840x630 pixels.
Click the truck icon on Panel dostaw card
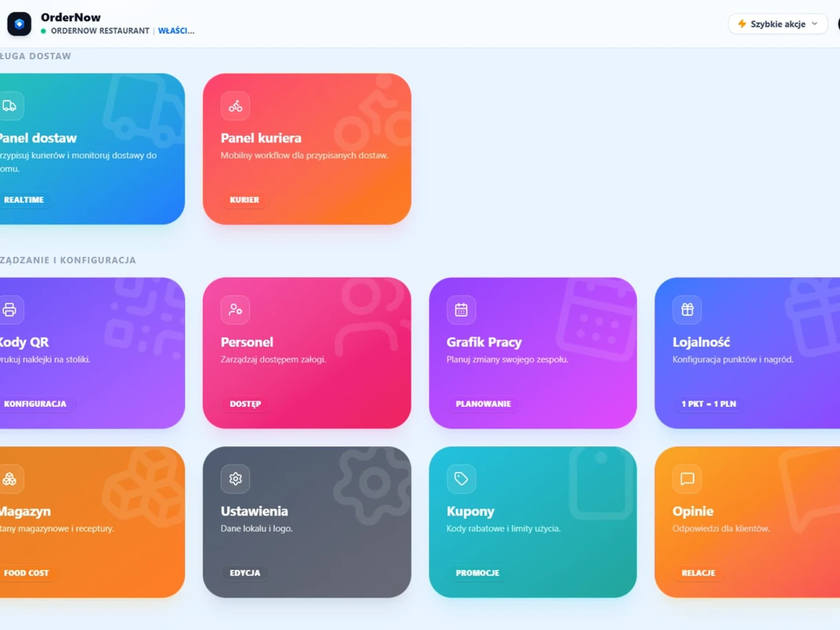tap(9, 106)
